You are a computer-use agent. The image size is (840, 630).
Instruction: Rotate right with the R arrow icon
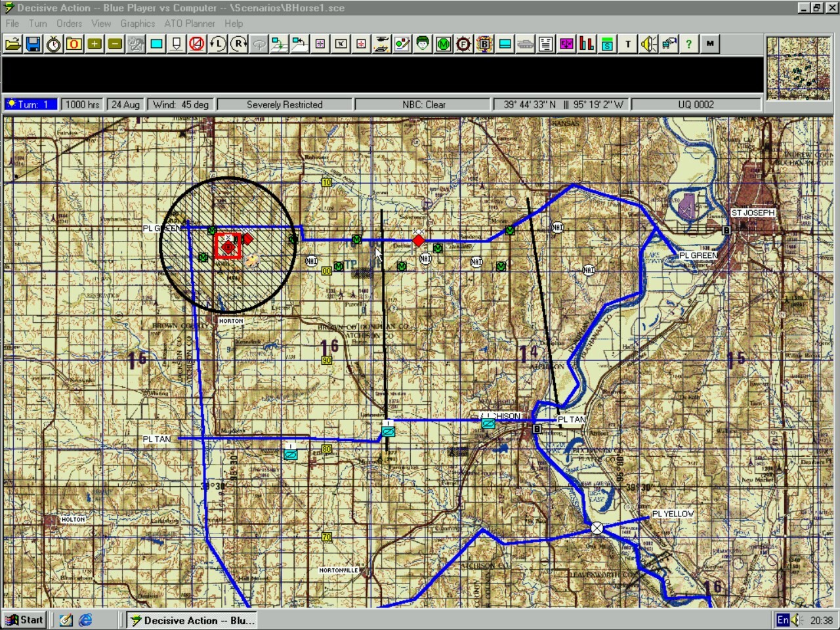(x=238, y=44)
